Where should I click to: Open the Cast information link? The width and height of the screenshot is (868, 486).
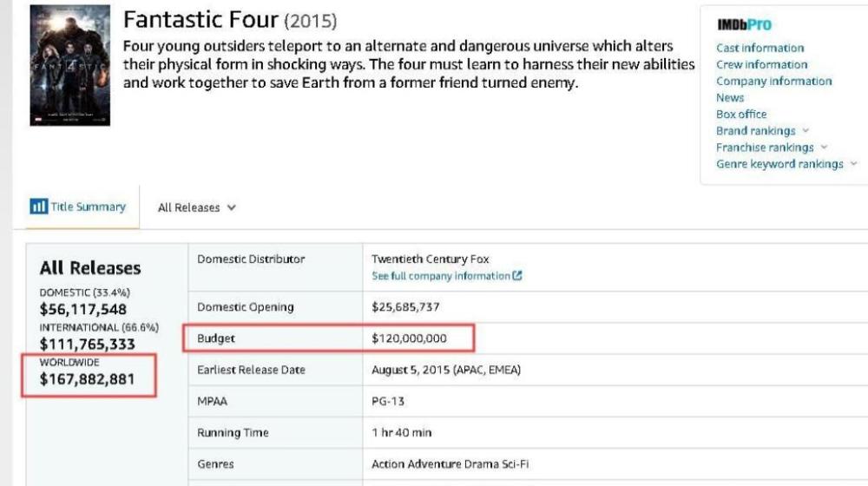pyautogui.click(x=759, y=48)
